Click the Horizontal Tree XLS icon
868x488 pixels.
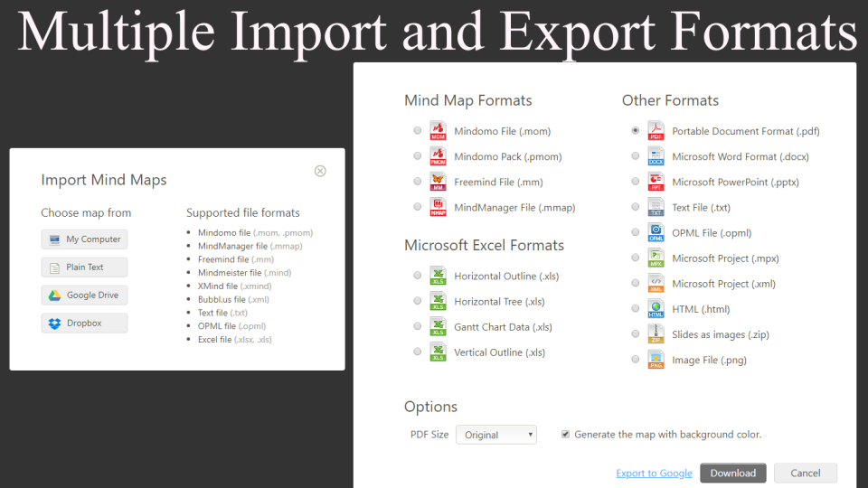(x=438, y=302)
